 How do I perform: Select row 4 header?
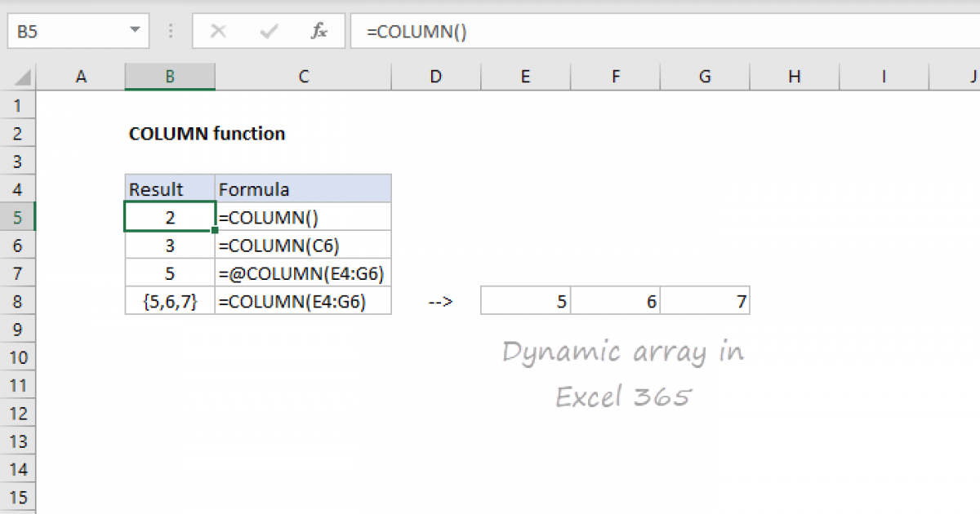[19, 189]
